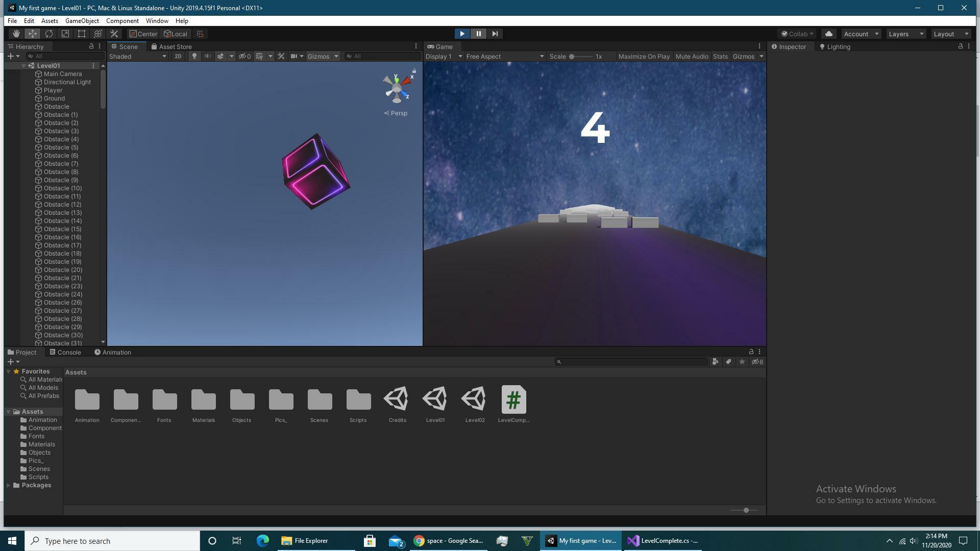Toggle 2D scene view mode
Screen dimensions: 980x551
pyautogui.click(x=178, y=56)
